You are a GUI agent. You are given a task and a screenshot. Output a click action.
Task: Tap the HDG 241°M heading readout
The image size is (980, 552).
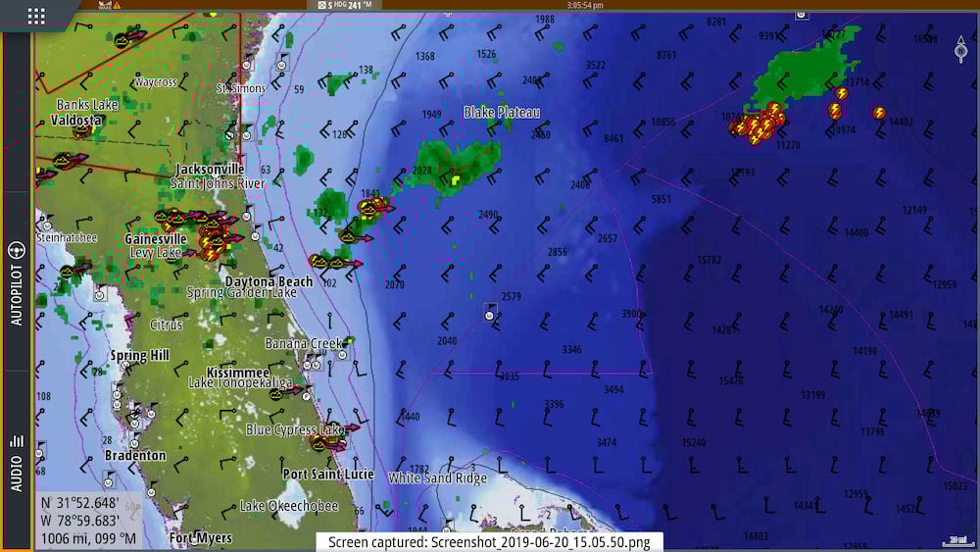pos(346,5)
